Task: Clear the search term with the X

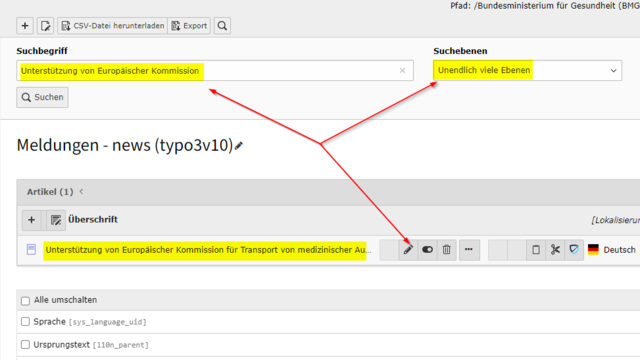Action: [x=402, y=71]
